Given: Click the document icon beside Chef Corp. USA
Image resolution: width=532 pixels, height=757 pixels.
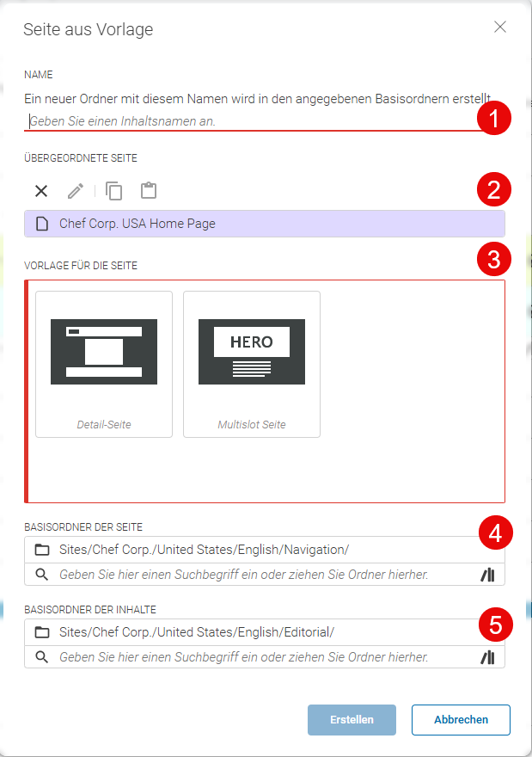Looking at the screenshot, I should click(42, 224).
